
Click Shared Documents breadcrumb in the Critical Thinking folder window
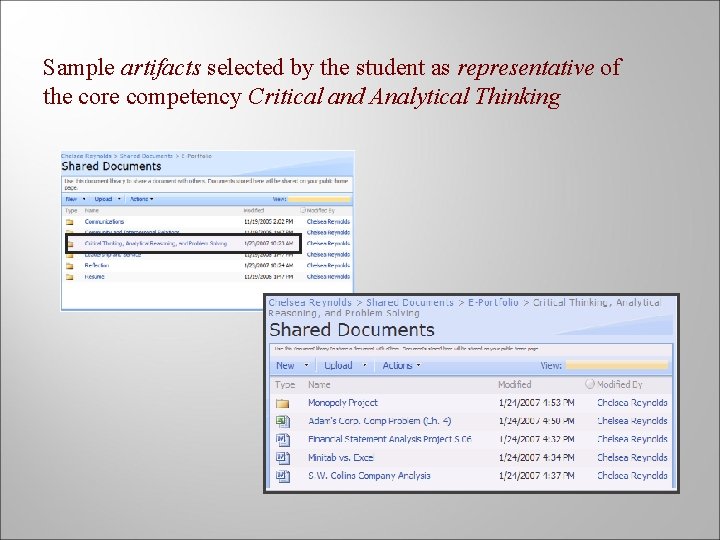tap(410, 303)
